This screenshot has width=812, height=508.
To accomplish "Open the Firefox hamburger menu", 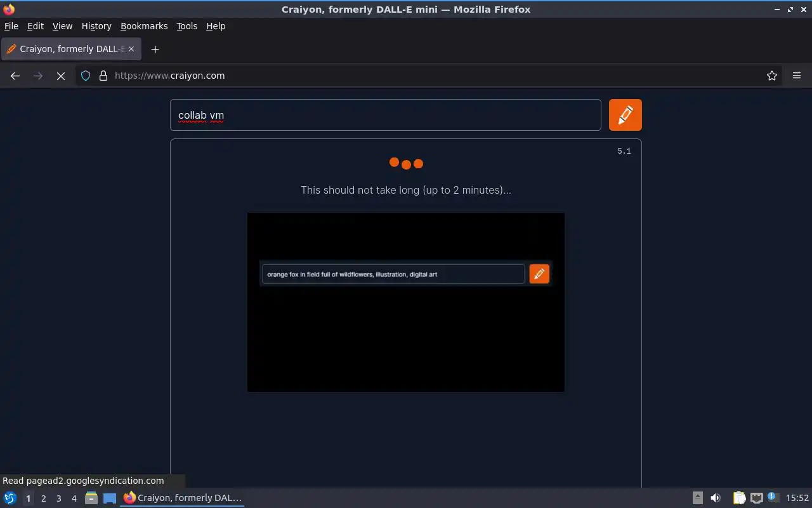I will point(797,76).
